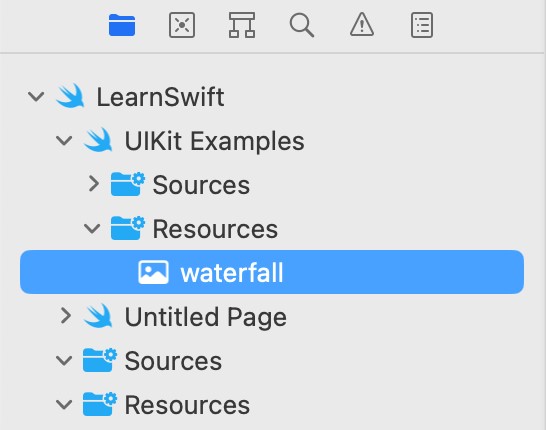Image resolution: width=546 pixels, height=430 pixels.
Task: Expand the Sources folder under UIKit Examples
Action: [x=94, y=183]
